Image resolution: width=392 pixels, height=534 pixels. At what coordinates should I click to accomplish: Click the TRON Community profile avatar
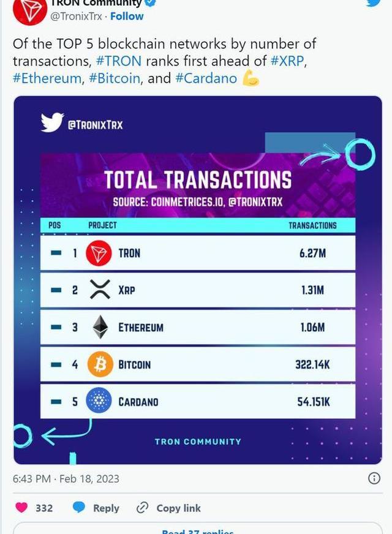tap(29, 10)
